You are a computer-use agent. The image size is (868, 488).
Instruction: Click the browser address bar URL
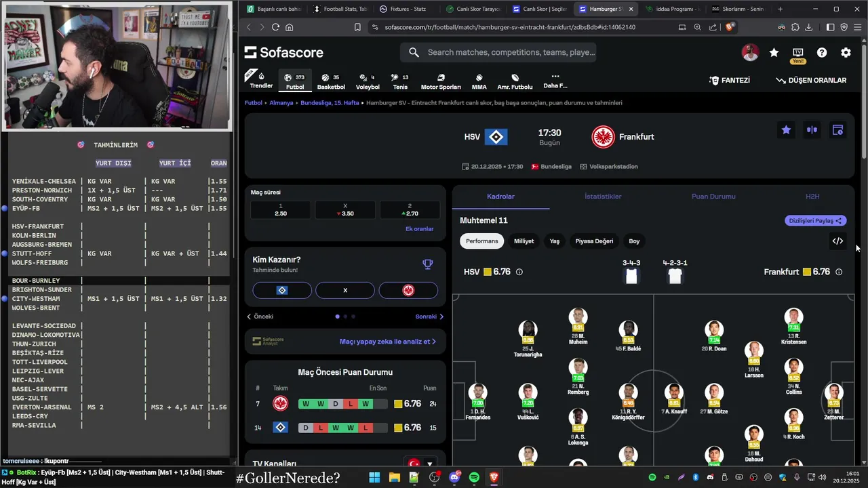coord(510,27)
